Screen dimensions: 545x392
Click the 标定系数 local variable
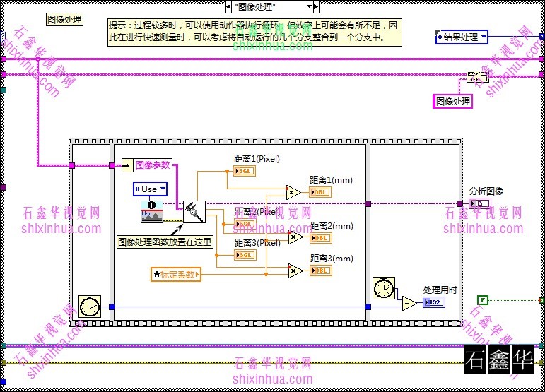point(176,273)
